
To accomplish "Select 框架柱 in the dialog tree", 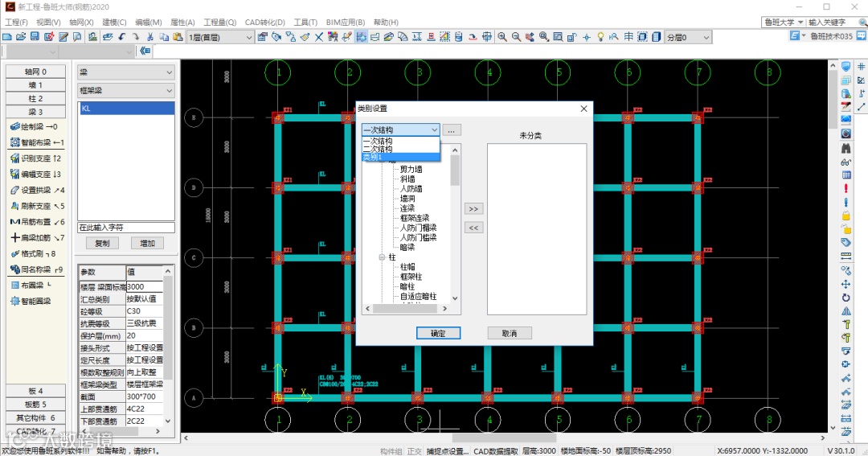I will click(x=411, y=277).
